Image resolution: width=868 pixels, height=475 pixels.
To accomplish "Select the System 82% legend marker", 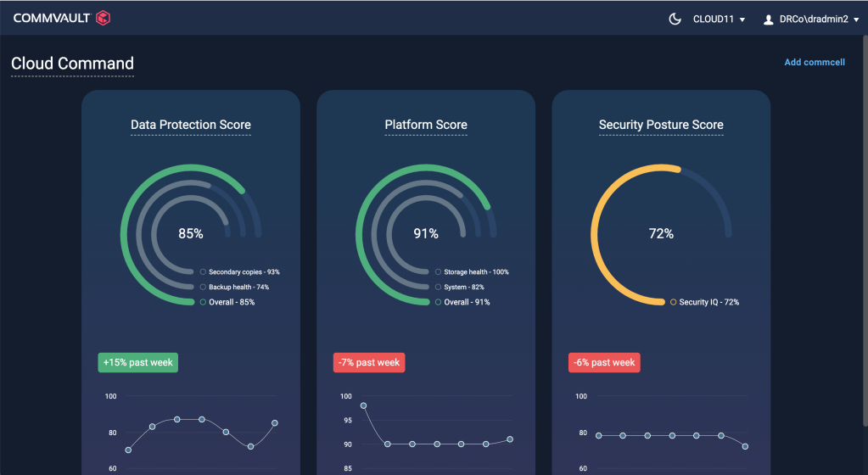I will pos(438,288).
